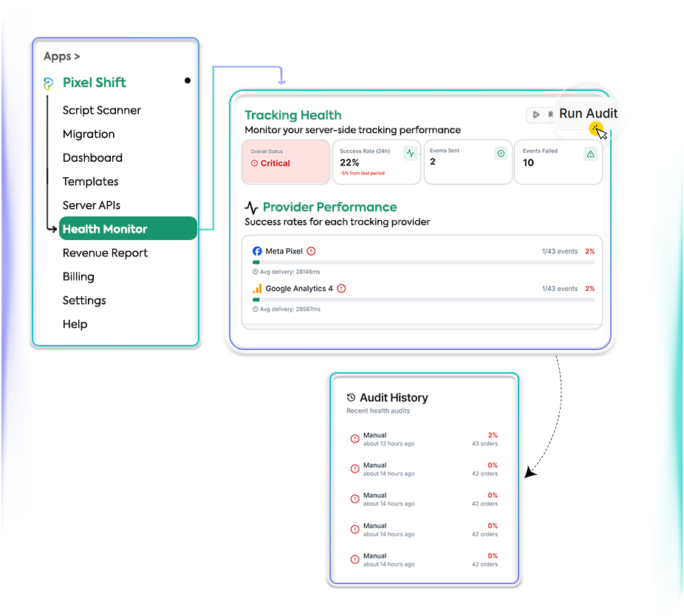Click the Pixel Shift logo icon

pyautogui.click(x=49, y=83)
